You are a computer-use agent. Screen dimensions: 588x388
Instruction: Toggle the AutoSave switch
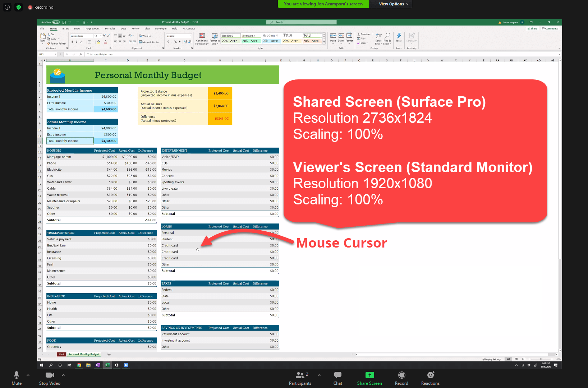(x=56, y=22)
